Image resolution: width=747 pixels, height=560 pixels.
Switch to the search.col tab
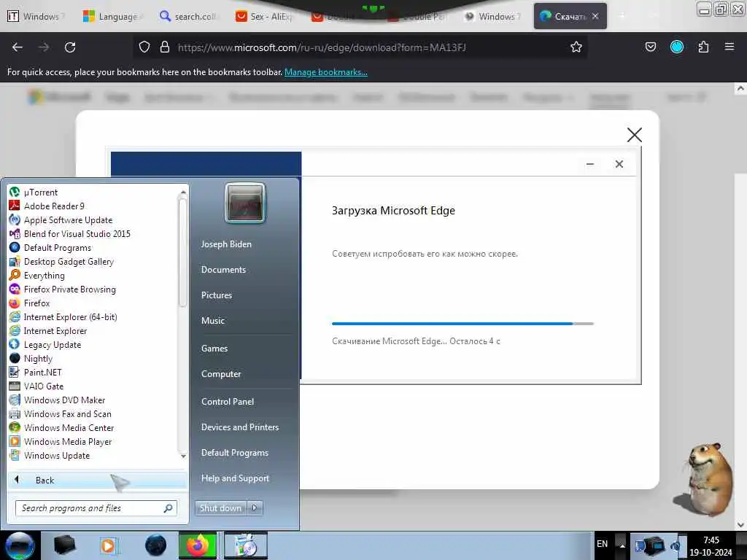click(x=189, y=16)
